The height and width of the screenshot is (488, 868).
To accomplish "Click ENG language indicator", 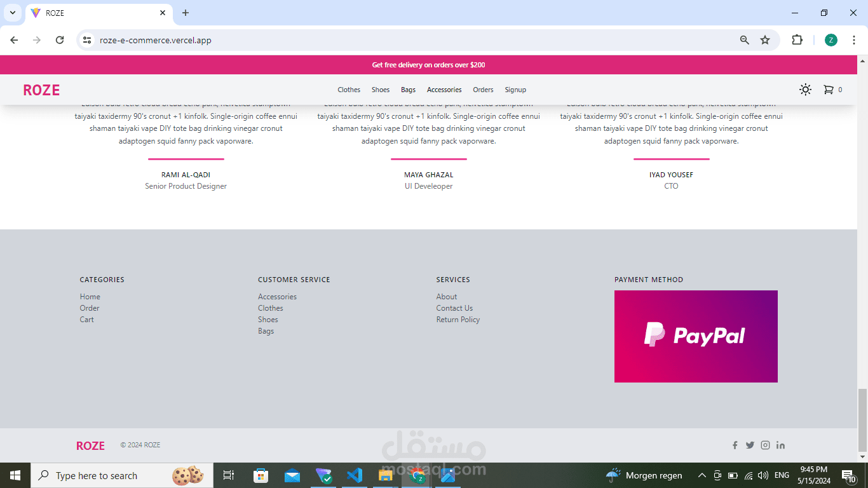I will [782, 475].
